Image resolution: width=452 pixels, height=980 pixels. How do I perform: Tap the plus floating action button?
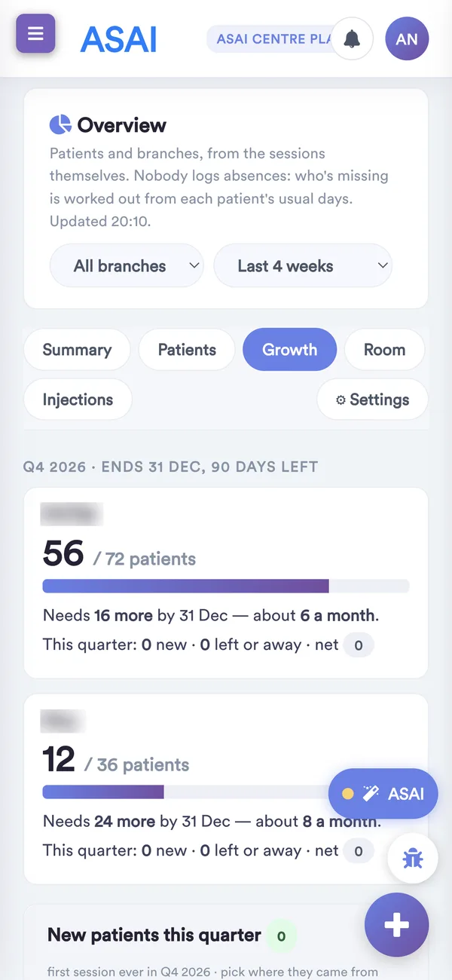click(x=396, y=925)
